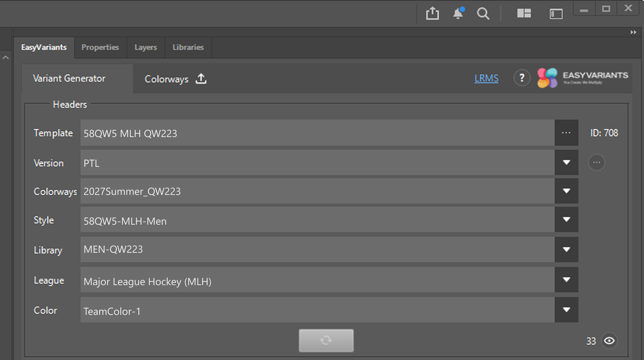
Task: Open the League dropdown arrow
Action: 566,280
